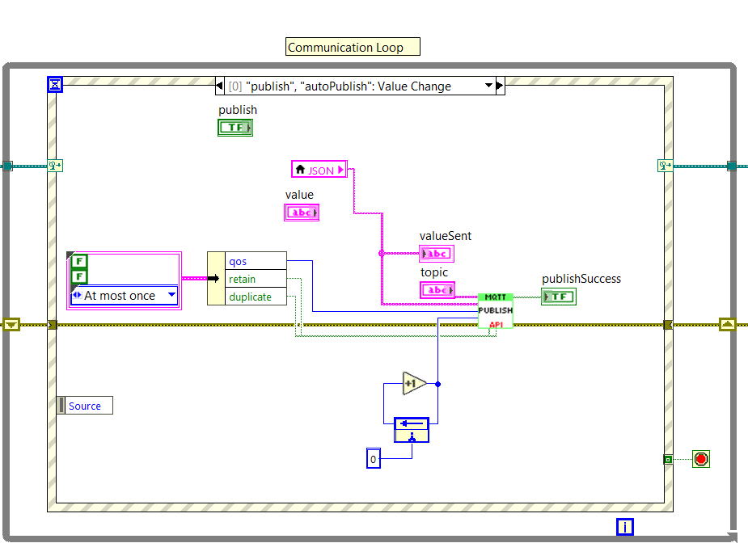Select the right shift register on the loop

(x=728, y=325)
